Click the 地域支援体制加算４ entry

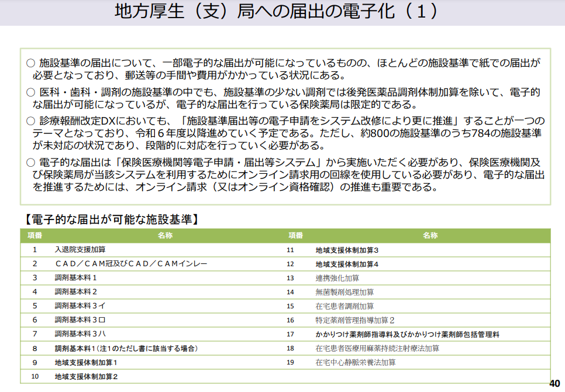click(347, 264)
